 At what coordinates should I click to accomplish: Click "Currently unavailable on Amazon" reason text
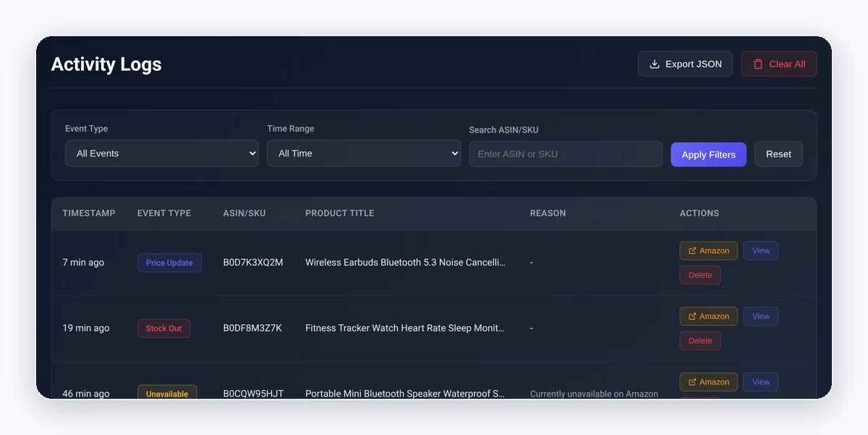(594, 394)
